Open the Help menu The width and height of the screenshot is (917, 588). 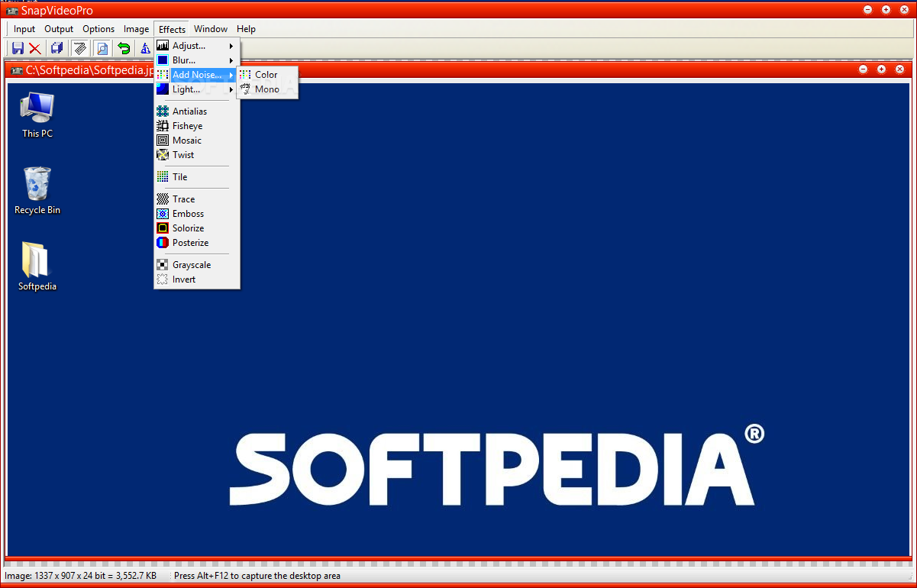tap(246, 29)
